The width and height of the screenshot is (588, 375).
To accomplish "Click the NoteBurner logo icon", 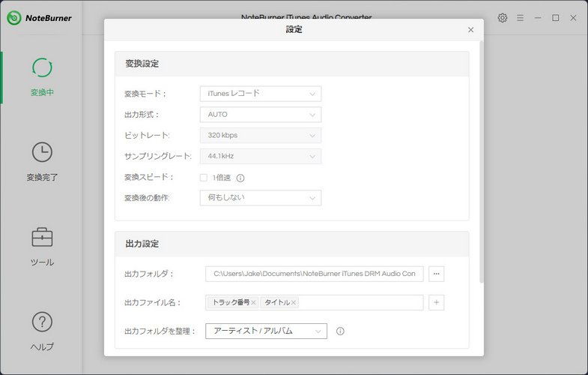I will [x=14, y=18].
